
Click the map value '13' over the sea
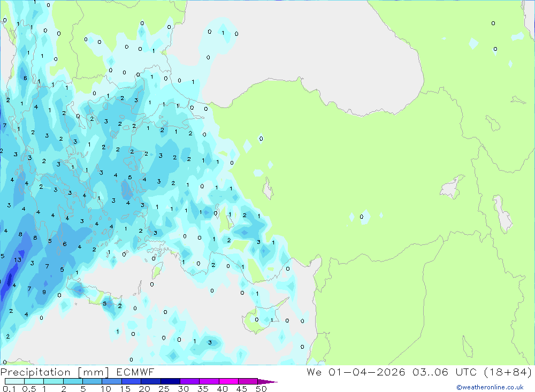tap(18, 260)
